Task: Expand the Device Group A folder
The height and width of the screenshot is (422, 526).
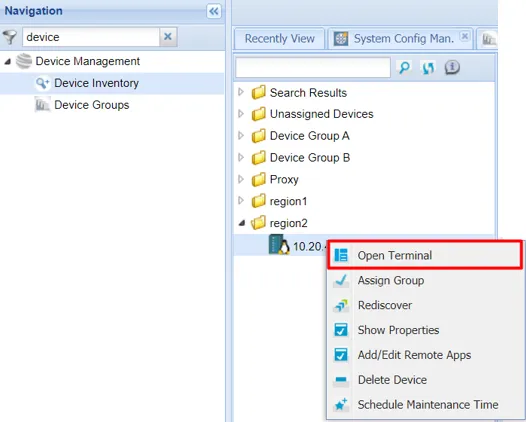Action: click(241, 136)
